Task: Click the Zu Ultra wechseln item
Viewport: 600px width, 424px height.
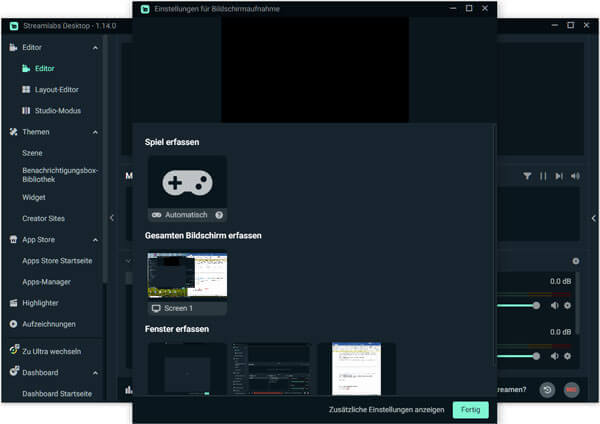Action: point(51,351)
